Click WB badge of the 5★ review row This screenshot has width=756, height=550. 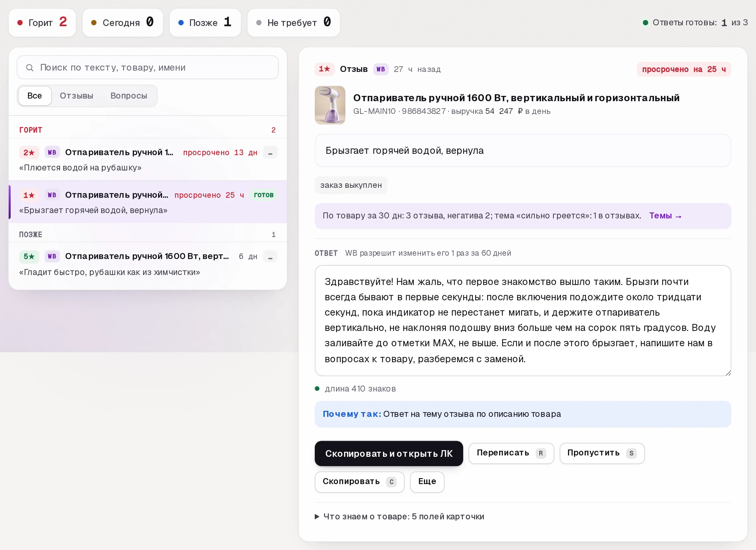[x=52, y=256]
